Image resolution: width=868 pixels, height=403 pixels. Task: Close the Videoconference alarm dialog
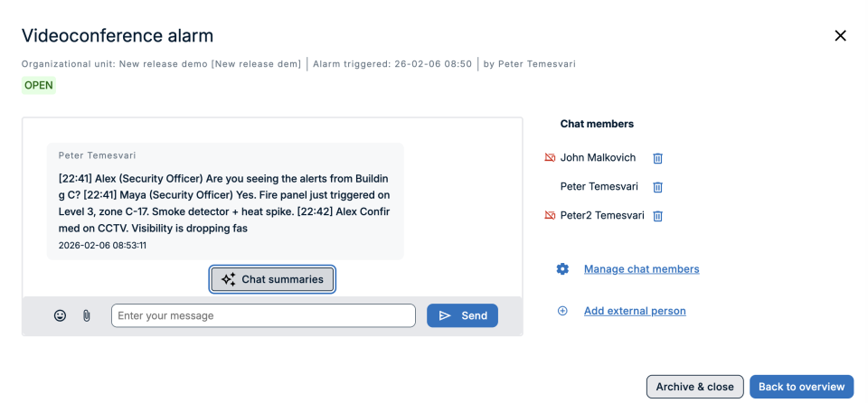click(840, 36)
